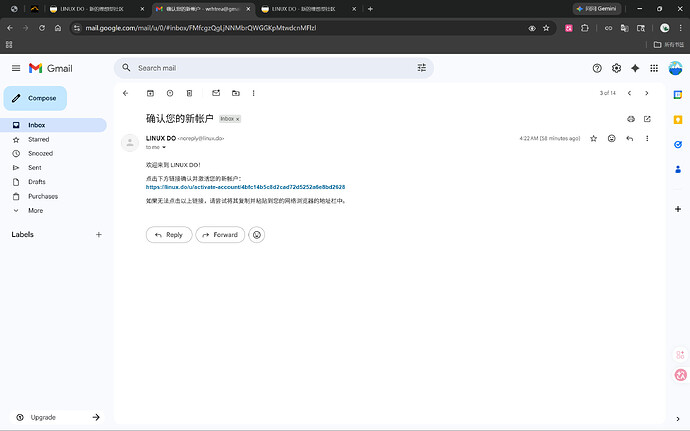Image resolution: width=690 pixels, height=431 pixels.
Task: Bookmark this page star icon
Action: point(546,28)
